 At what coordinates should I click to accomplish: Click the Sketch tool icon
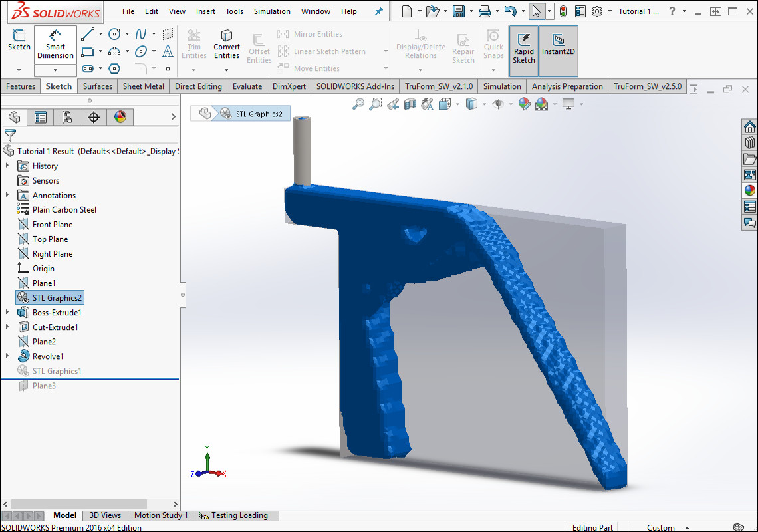19,40
